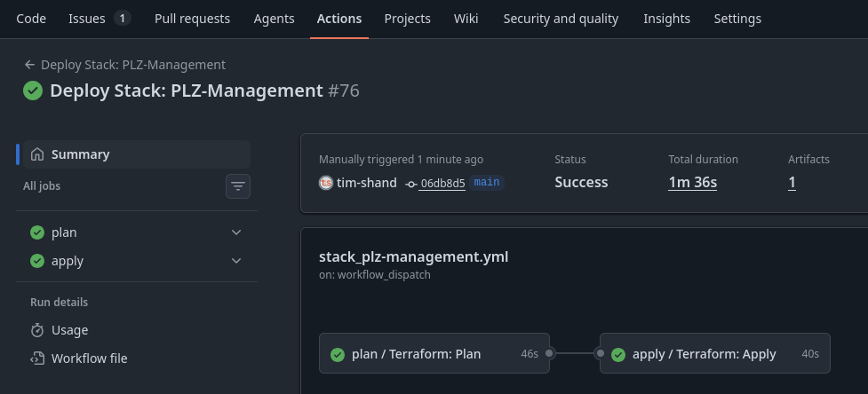
Task: Click the Issues count badge
Action: (x=123, y=19)
